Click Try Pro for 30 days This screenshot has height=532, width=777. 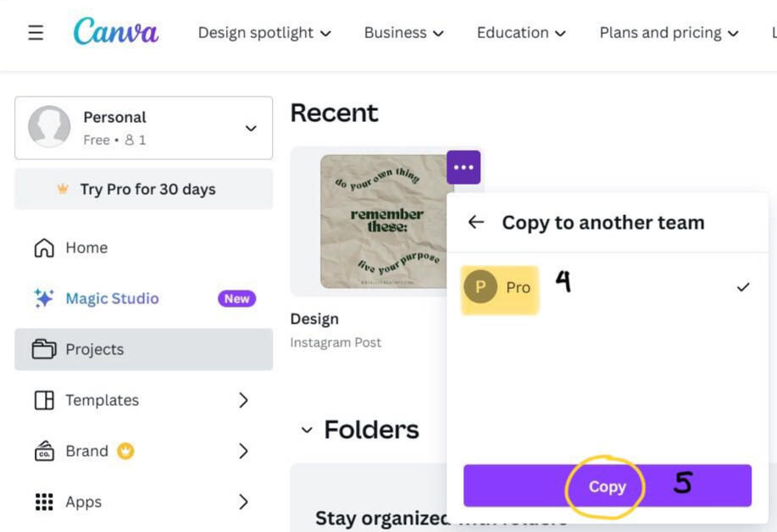point(144,189)
